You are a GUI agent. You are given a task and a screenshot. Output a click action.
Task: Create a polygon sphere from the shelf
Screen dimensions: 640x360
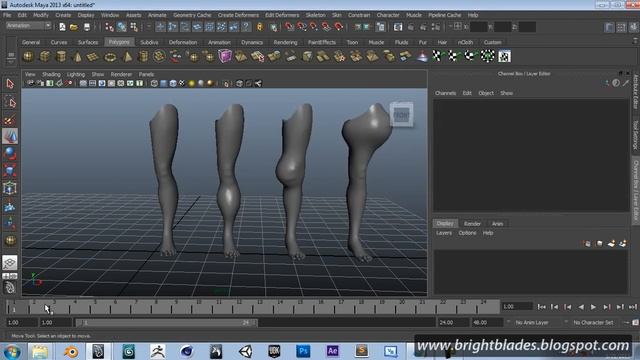tap(28, 57)
